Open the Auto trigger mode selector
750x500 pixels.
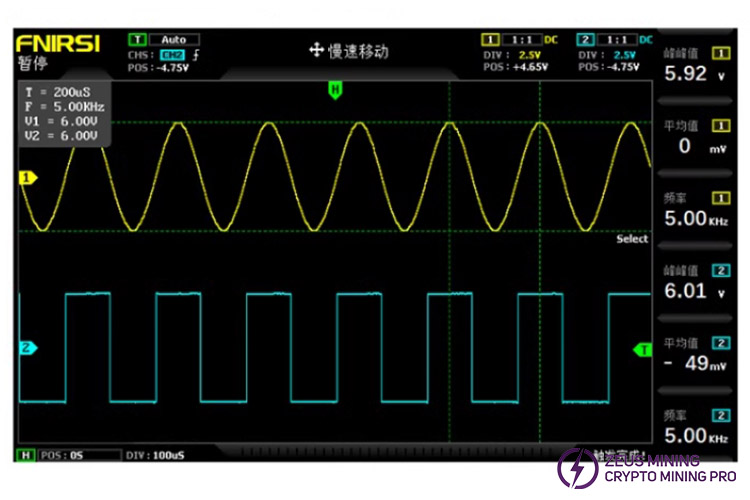[173, 39]
